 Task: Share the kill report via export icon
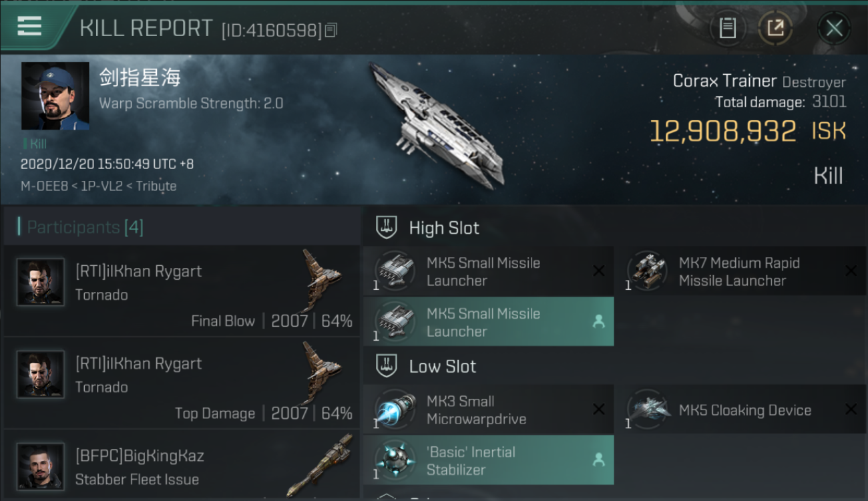point(775,28)
